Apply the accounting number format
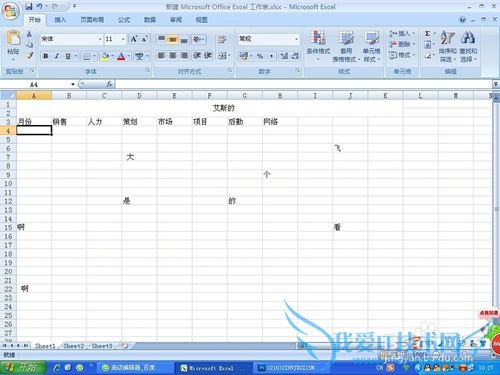Image resolution: width=500 pixels, height=375 pixels. click(x=244, y=56)
